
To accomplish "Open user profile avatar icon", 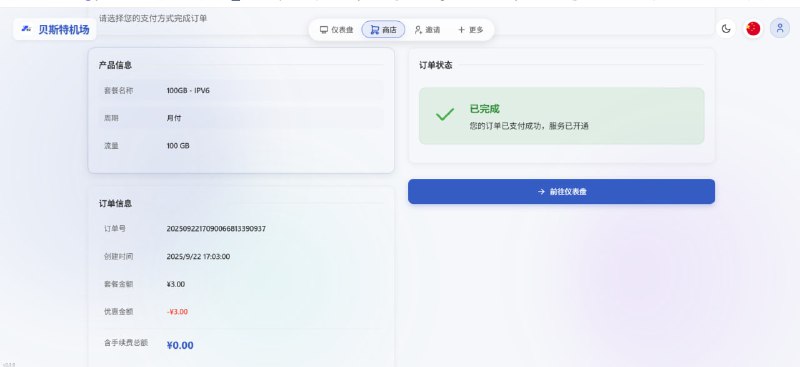I will [x=780, y=29].
